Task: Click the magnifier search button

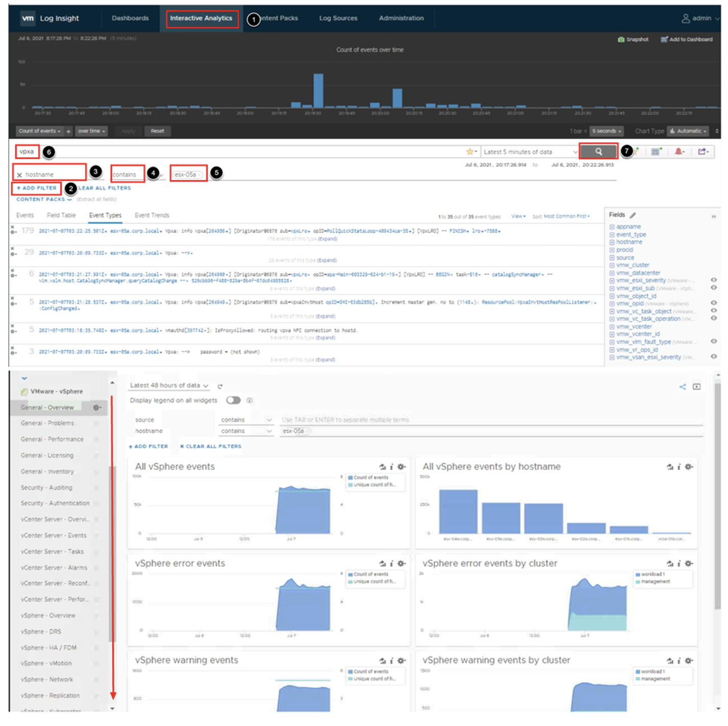Action: coord(598,151)
